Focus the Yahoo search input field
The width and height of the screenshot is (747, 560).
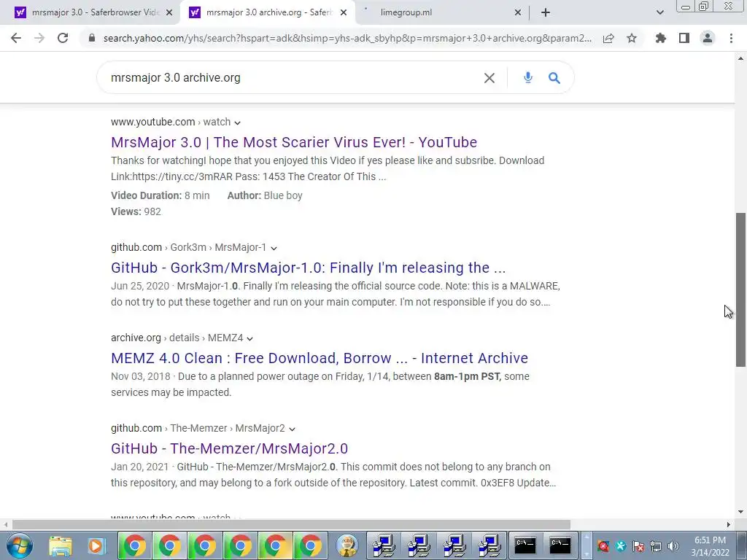[x=290, y=77]
